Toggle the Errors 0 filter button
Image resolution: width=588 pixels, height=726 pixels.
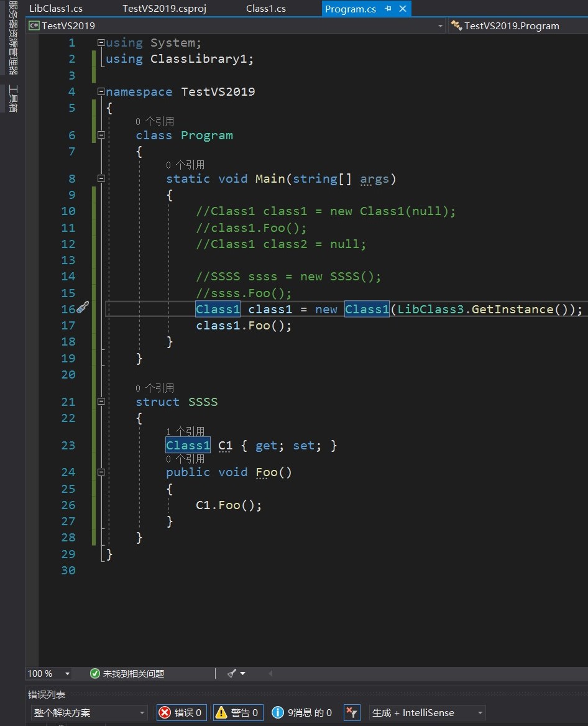click(181, 713)
